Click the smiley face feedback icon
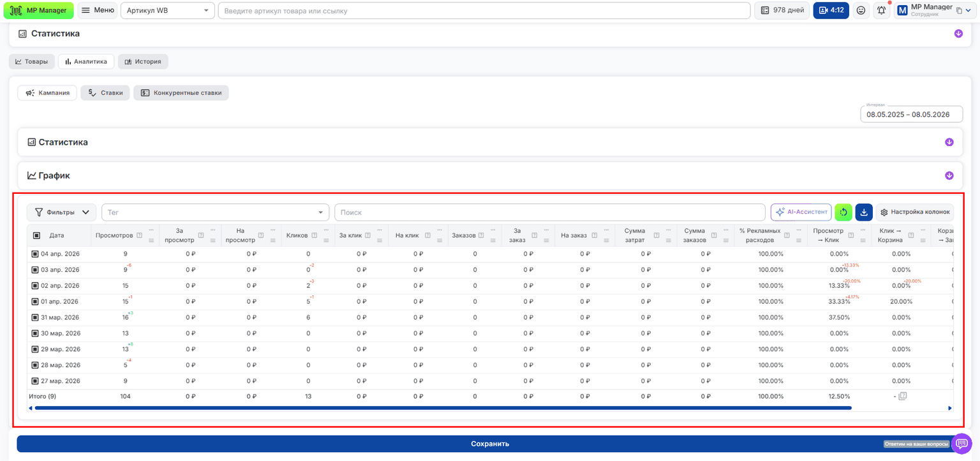 click(x=861, y=10)
